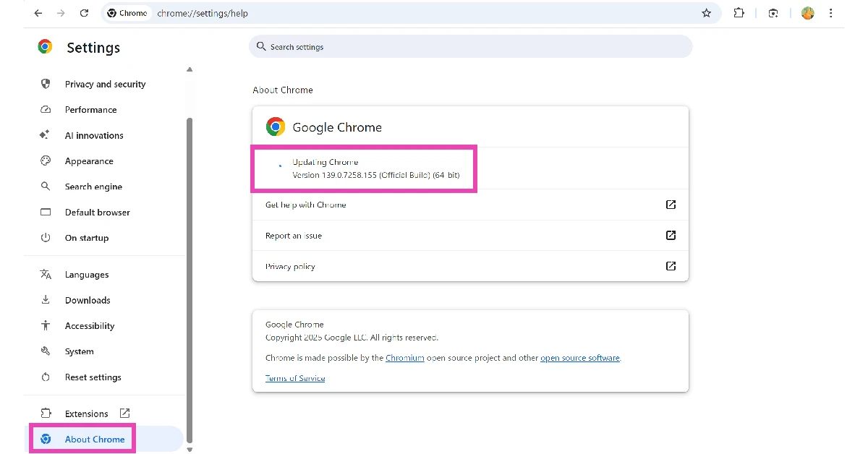Click the Chrome site info chip in address bar
Image resolution: width=868 pixels, height=454 pixels.
pyautogui.click(x=127, y=13)
